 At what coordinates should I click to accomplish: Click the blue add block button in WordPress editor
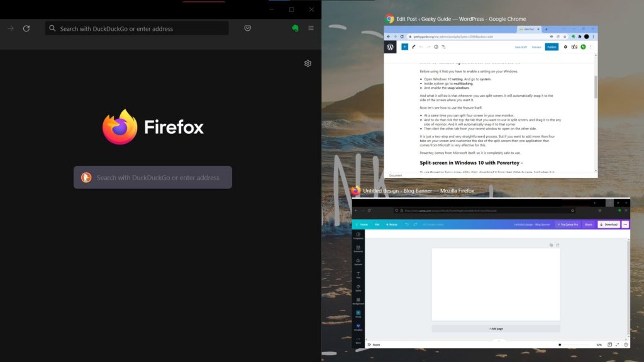point(404,47)
